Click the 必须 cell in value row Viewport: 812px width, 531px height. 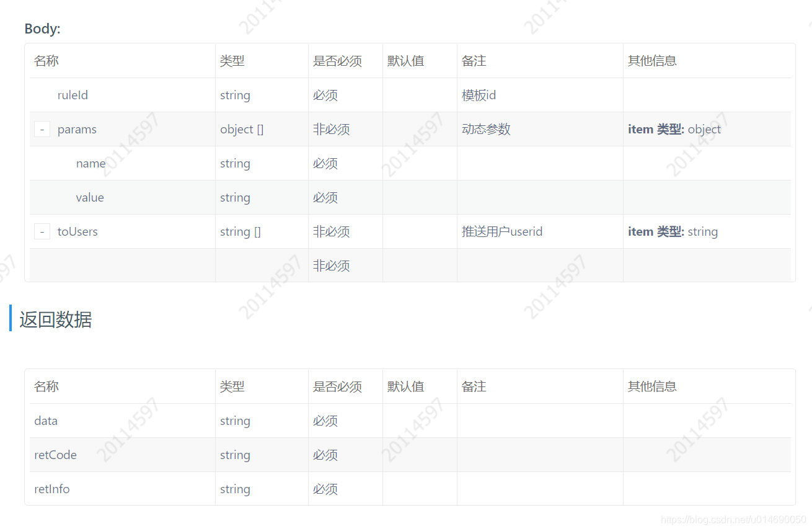click(325, 197)
